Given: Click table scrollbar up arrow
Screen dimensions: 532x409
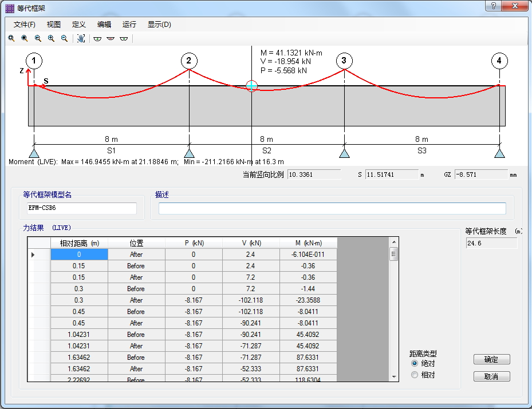Looking at the screenshot, I should click(x=393, y=242).
